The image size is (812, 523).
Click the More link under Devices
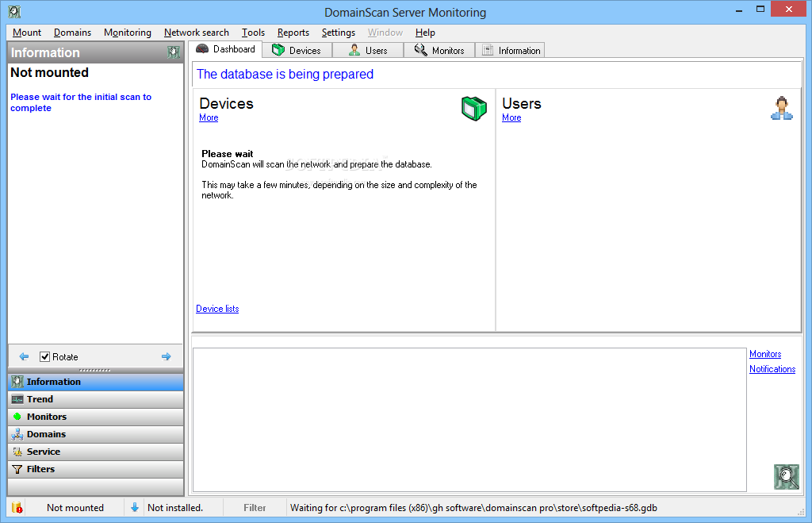209,117
